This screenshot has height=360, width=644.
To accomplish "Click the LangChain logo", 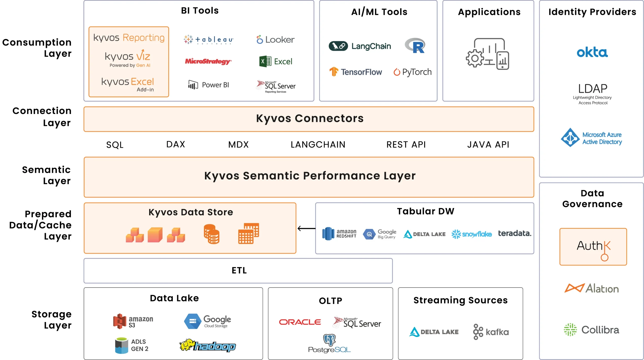I will click(360, 46).
